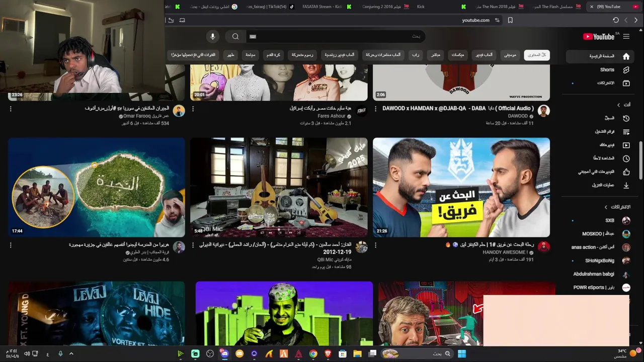Open File Explorer from the taskbar
The image size is (644, 362).
357,354
